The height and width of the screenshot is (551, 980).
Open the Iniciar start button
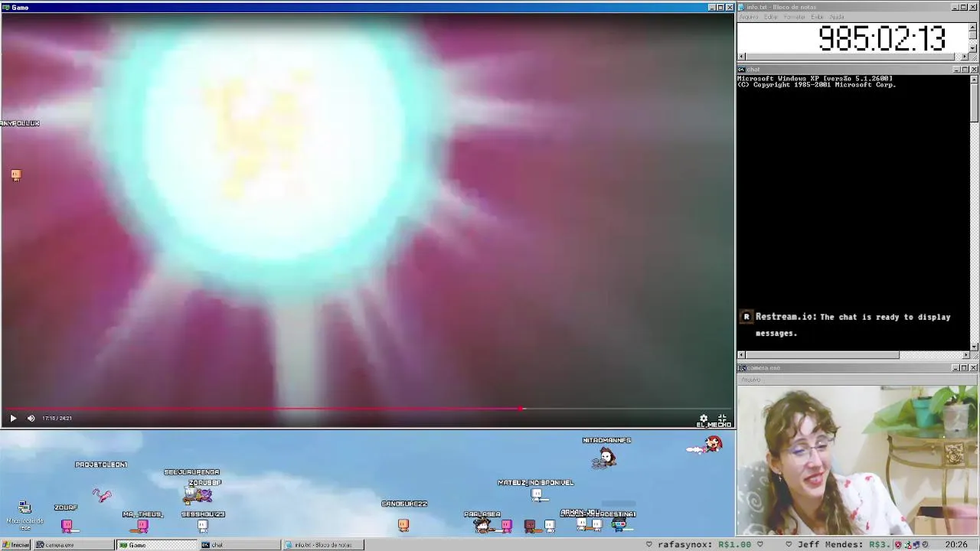coord(16,545)
